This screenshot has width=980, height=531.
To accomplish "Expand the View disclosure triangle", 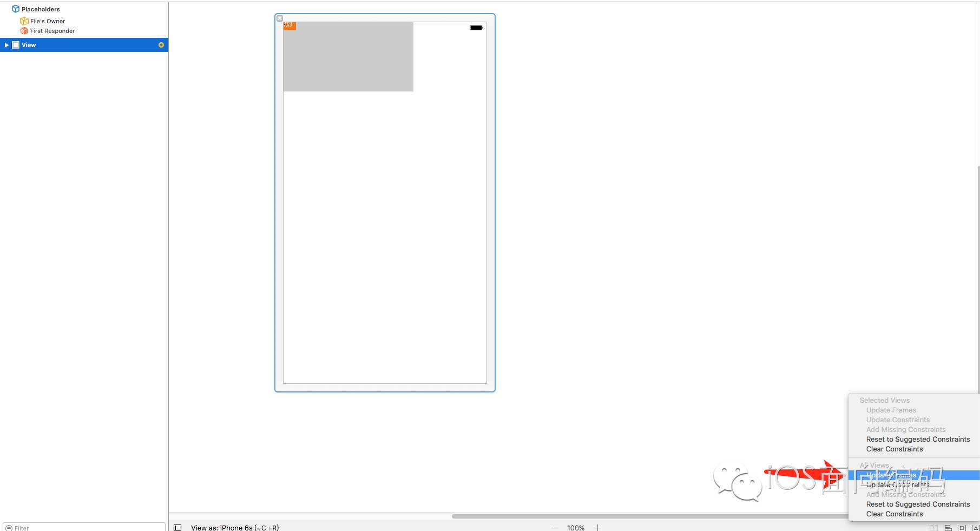I will pos(6,45).
